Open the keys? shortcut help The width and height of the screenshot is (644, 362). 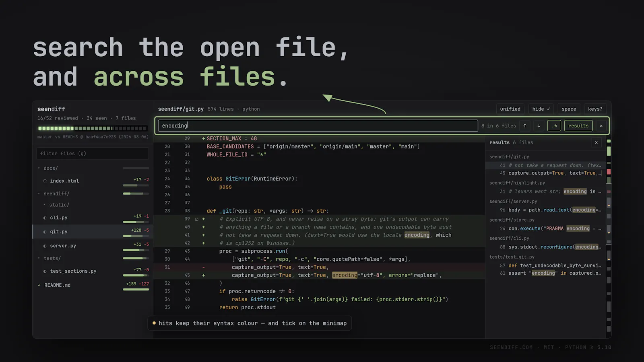point(595,109)
